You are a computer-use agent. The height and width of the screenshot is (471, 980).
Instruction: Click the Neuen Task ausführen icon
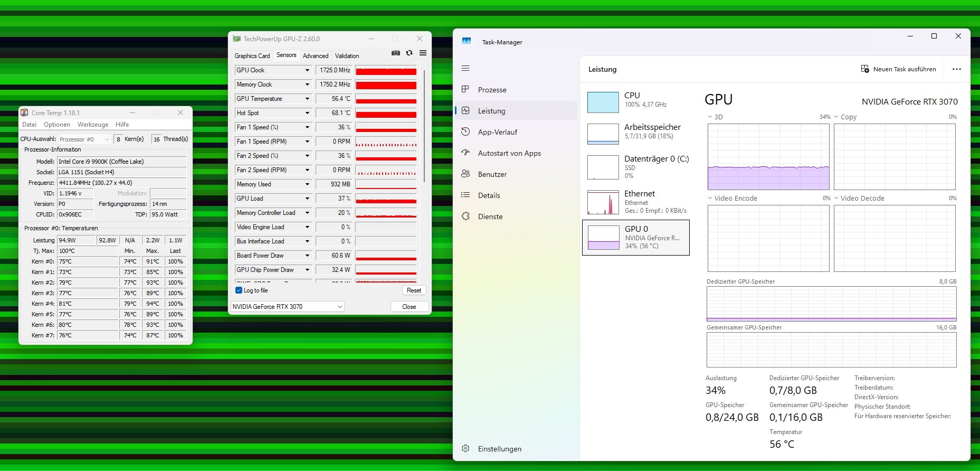click(865, 69)
